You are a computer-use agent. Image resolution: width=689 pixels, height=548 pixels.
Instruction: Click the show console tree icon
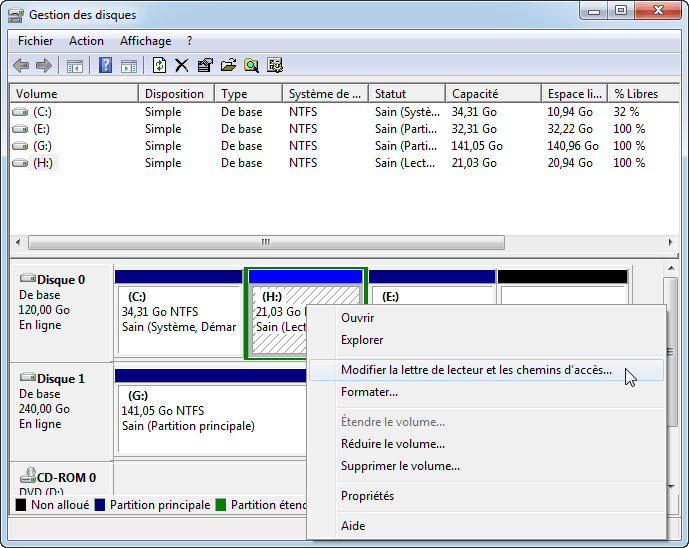[74, 66]
